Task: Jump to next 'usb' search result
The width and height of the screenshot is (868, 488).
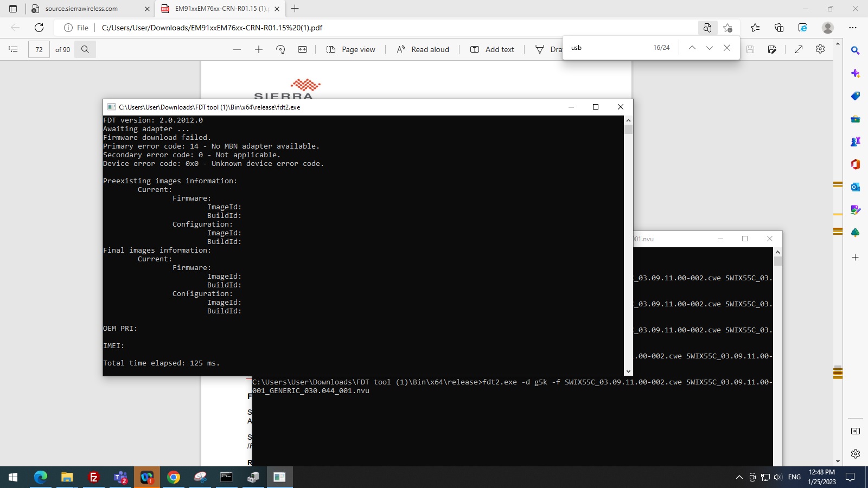Action: tap(710, 48)
